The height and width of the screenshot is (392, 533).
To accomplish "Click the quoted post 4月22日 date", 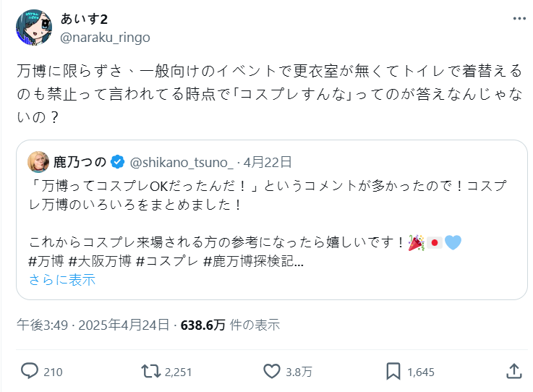I will point(268,161).
